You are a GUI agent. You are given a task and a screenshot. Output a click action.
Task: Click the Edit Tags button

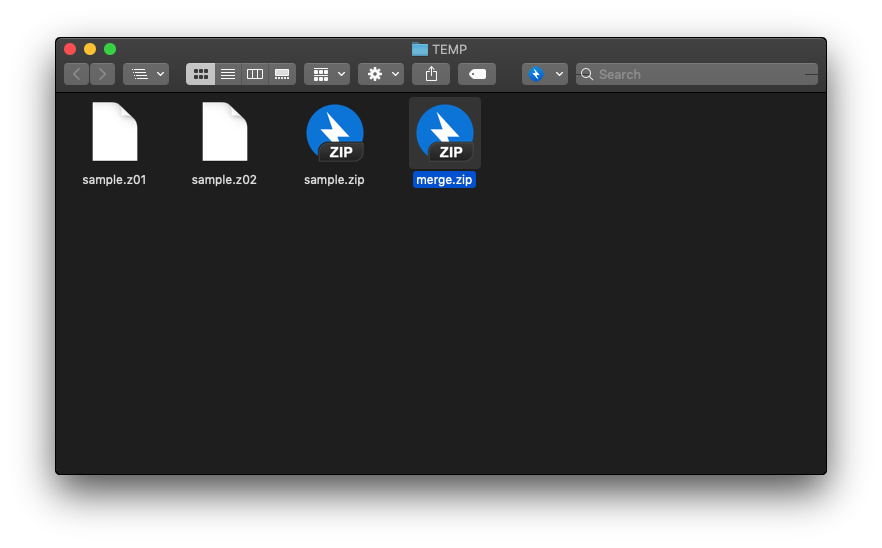pyautogui.click(x=477, y=74)
